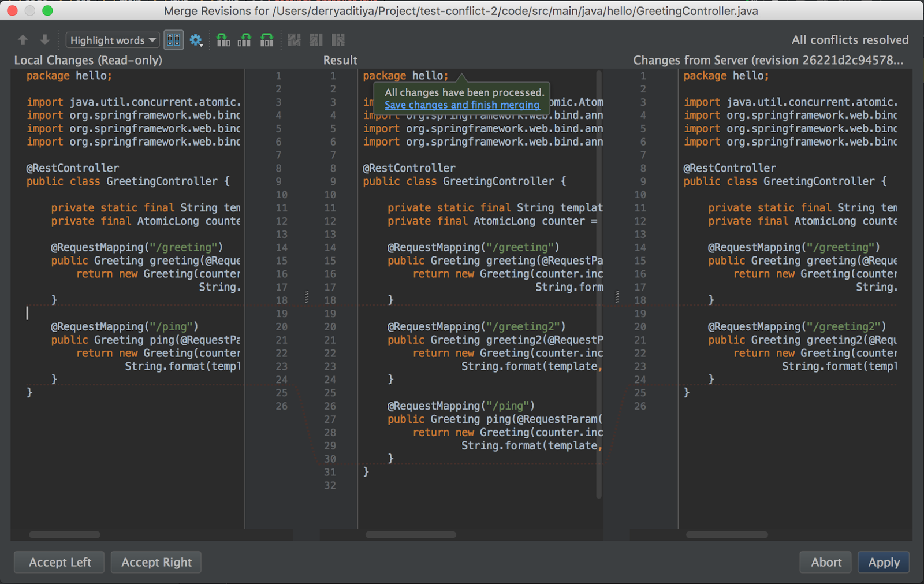Click package hello; in Local Changes pane
This screenshot has width=924, height=584.
(x=69, y=76)
